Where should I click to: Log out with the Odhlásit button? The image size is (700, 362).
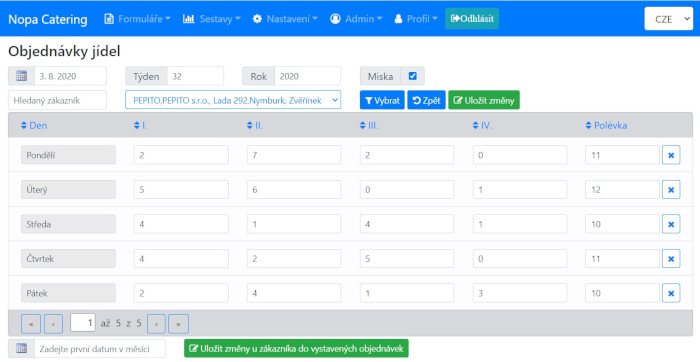coord(472,19)
